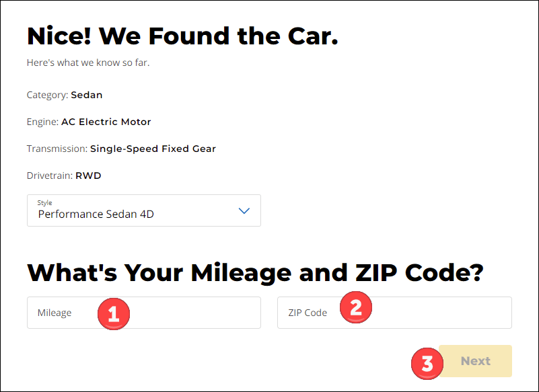
Task: Click the blue chevron in Style box
Action: pos(244,210)
